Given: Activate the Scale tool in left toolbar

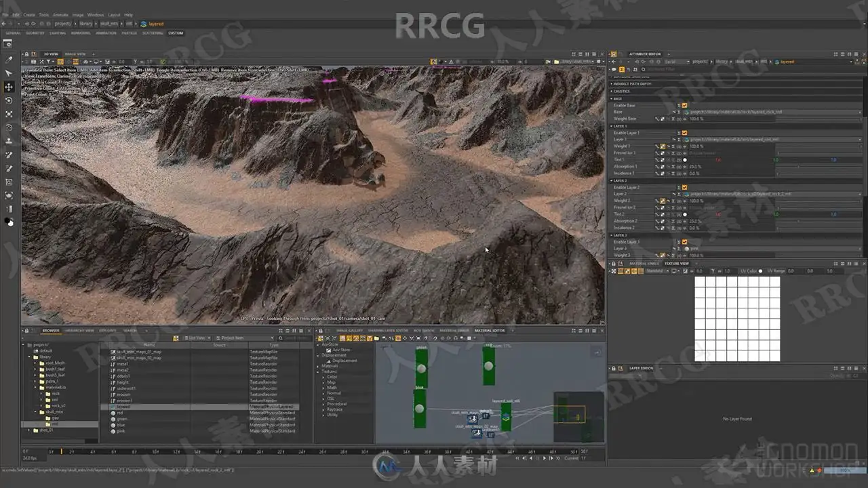Looking at the screenshot, I should [9, 114].
